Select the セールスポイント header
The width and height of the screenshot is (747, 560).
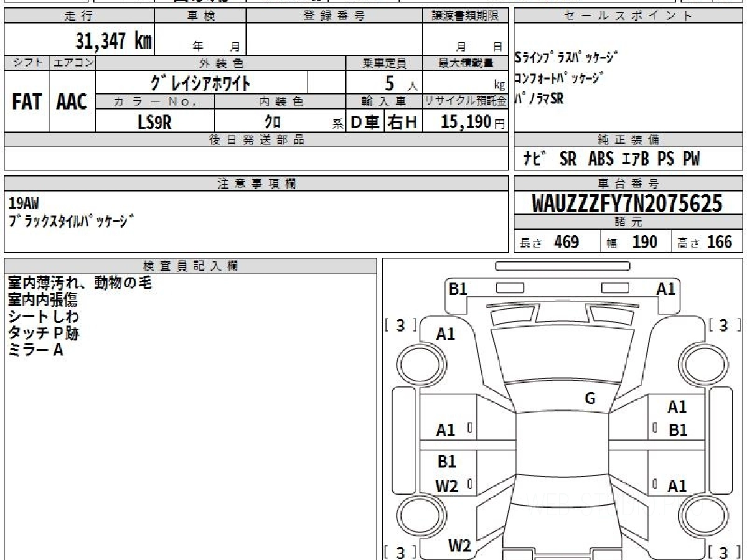pos(629,16)
